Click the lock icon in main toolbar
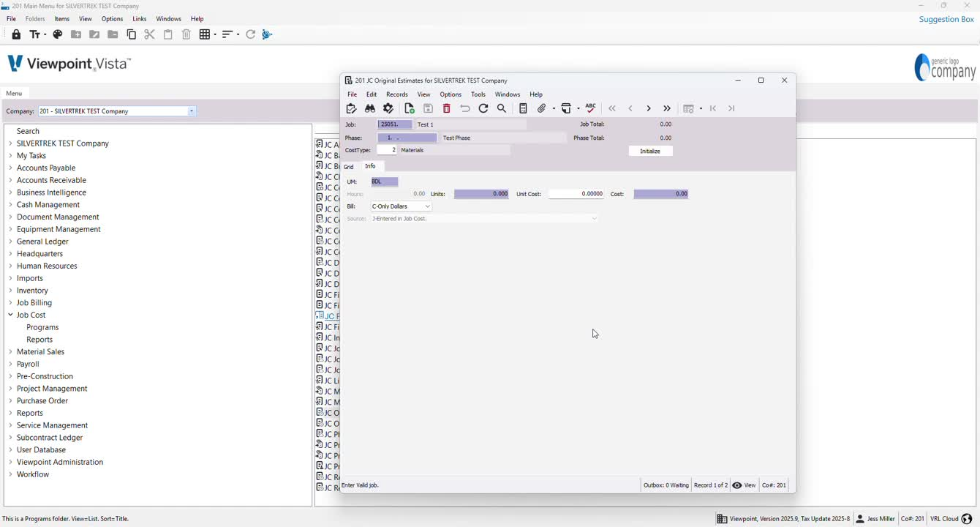Viewport: 980px width, 527px height. 16,34
